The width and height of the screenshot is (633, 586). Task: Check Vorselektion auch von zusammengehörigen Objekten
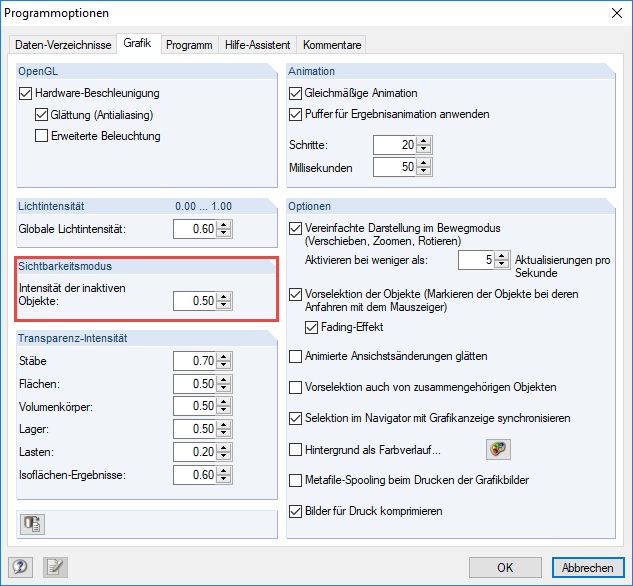296,387
